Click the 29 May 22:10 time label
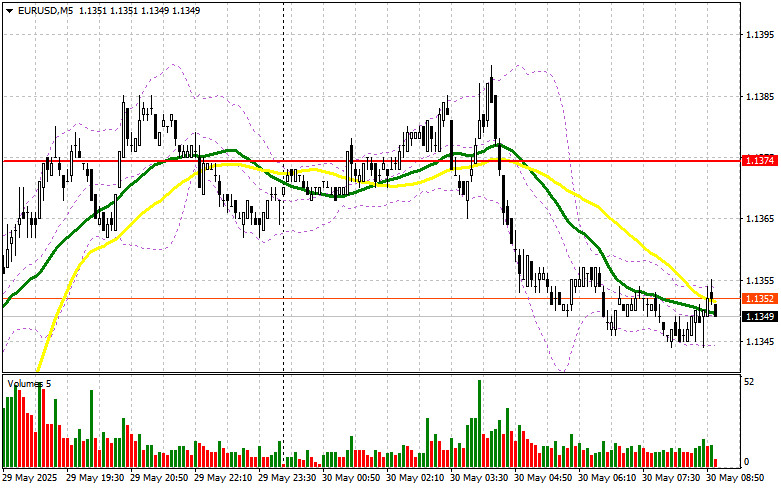The height and width of the screenshot is (489, 781). click(x=223, y=478)
